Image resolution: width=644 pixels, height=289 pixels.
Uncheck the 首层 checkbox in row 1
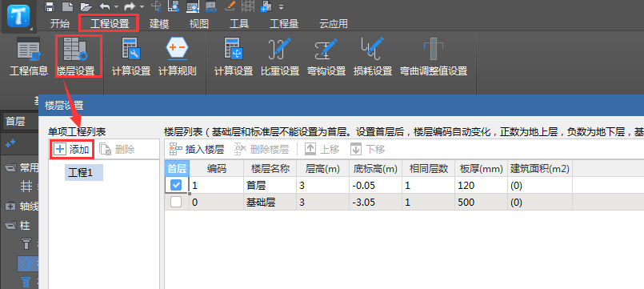(x=176, y=185)
